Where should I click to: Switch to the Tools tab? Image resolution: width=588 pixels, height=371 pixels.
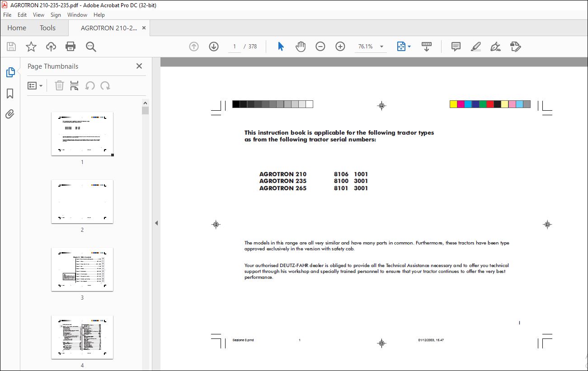point(47,28)
